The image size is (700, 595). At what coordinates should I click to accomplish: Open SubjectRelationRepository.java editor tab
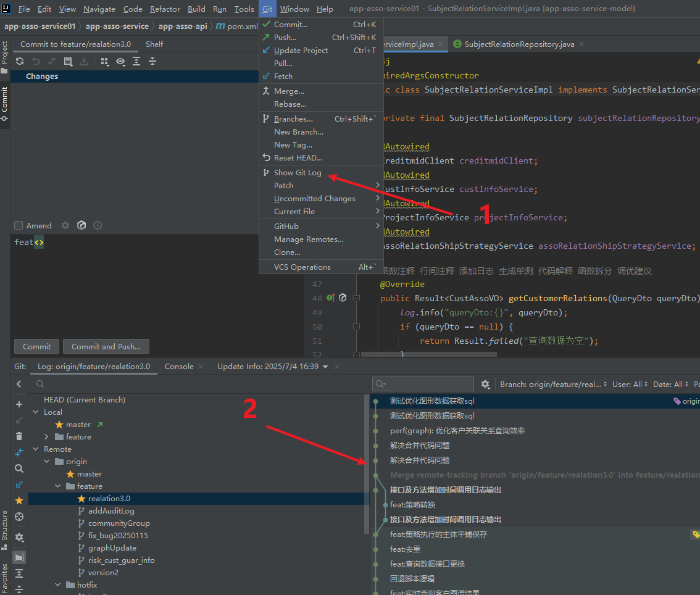pos(519,44)
